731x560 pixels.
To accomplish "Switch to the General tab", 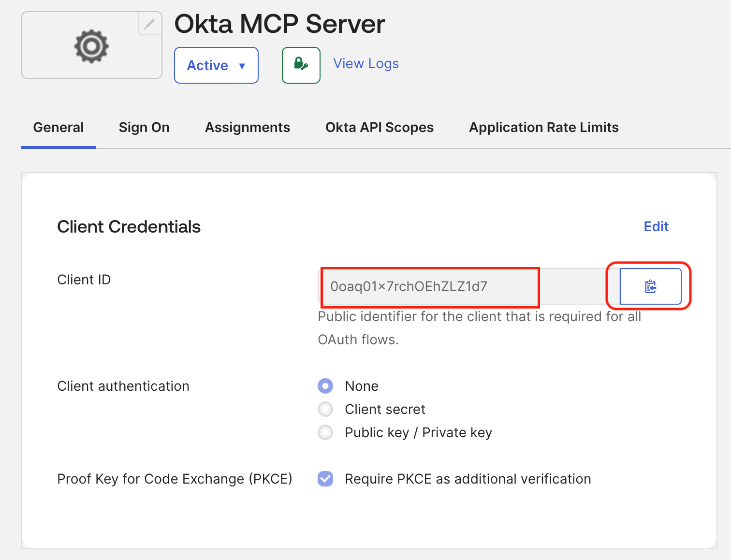I will 58,128.
